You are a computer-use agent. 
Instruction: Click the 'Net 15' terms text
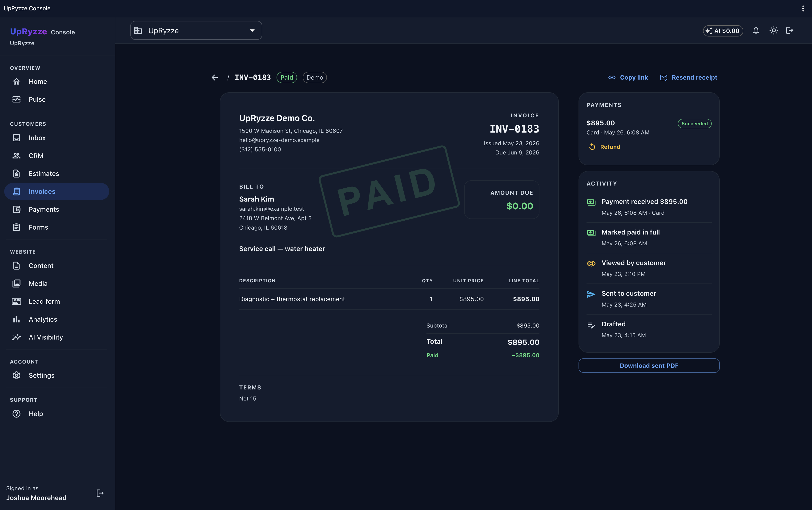point(247,398)
